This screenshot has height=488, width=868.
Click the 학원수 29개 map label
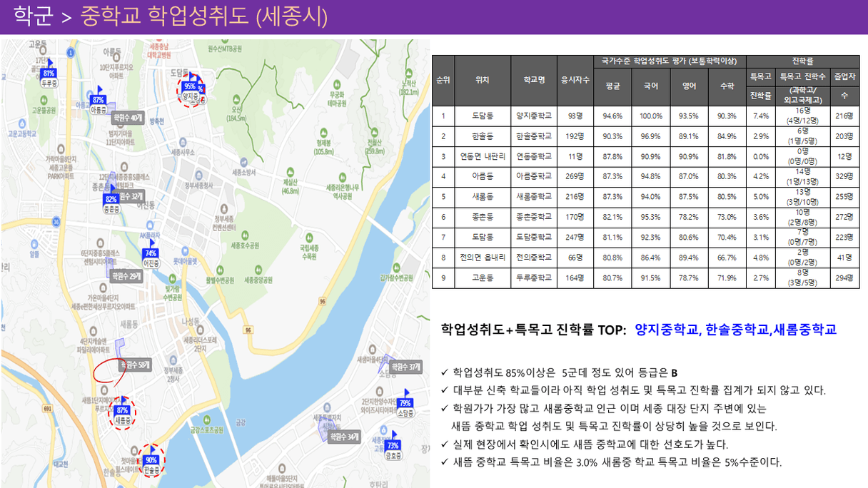126,275
